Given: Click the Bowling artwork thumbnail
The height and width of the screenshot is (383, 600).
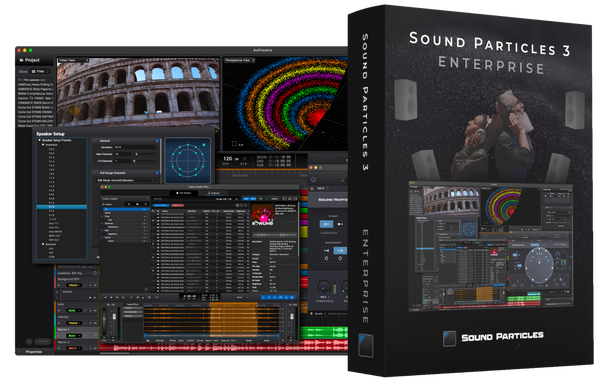Looking at the screenshot, I should tap(262, 214).
